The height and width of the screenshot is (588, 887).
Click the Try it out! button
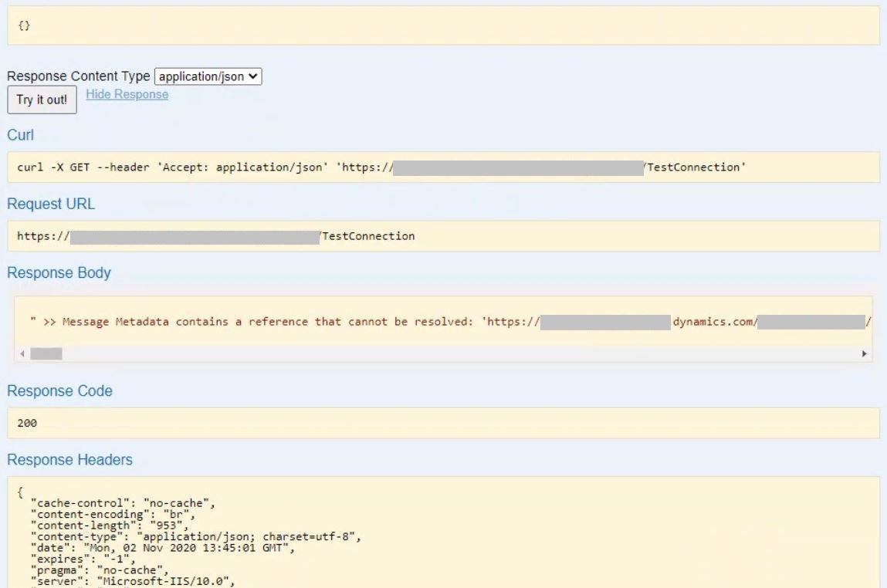[41, 100]
